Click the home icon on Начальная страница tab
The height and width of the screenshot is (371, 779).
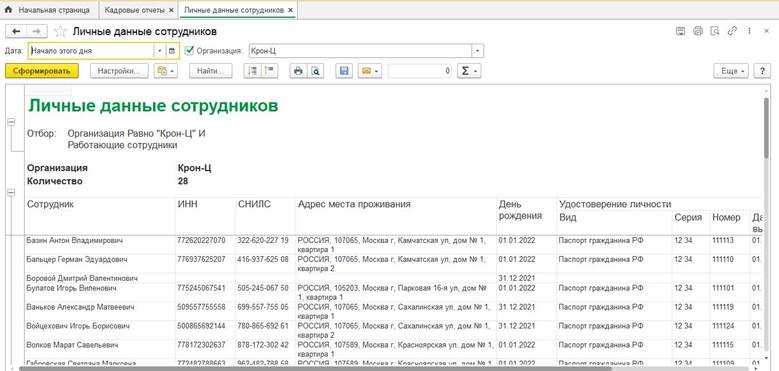pos(8,10)
